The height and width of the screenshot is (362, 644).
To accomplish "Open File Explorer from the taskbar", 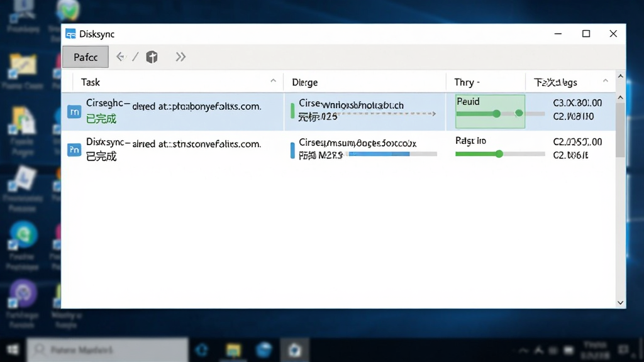I will click(x=233, y=350).
